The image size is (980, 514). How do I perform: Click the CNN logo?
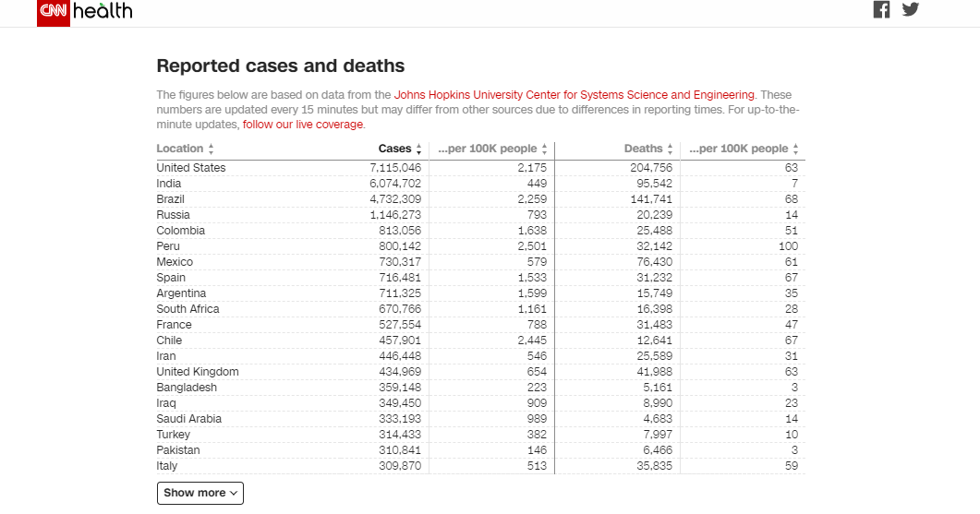coord(53,12)
